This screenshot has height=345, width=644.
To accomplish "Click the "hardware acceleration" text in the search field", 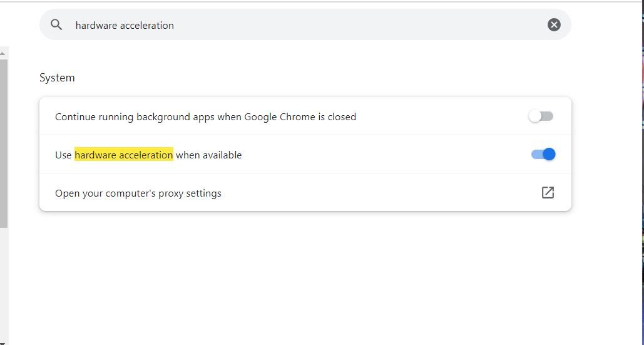I will (125, 26).
